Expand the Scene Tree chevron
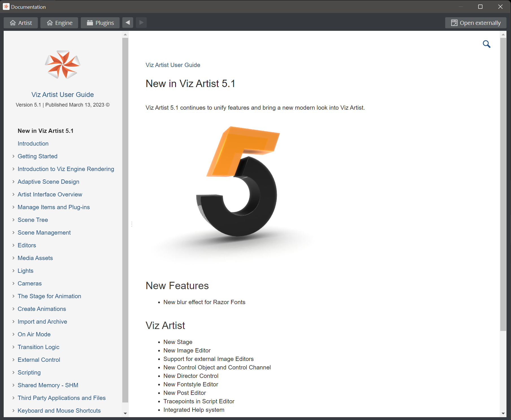This screenshot has width=511, height=420. click(x=13, y=220)
